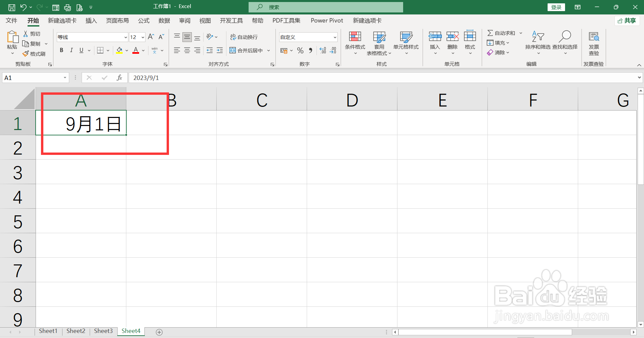Screen dimensions: 644x338
Task: Click the Share (共享) button
Action: [627, 21]
